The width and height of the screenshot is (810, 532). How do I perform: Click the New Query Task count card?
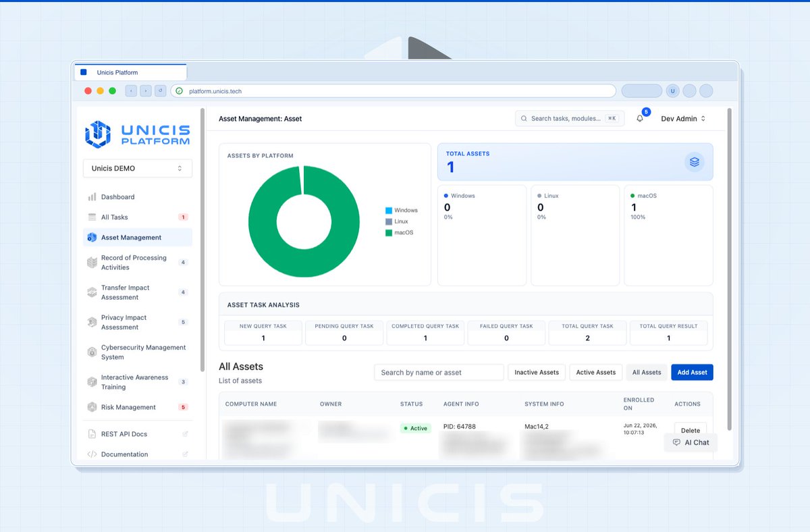(x=263, y=333)
